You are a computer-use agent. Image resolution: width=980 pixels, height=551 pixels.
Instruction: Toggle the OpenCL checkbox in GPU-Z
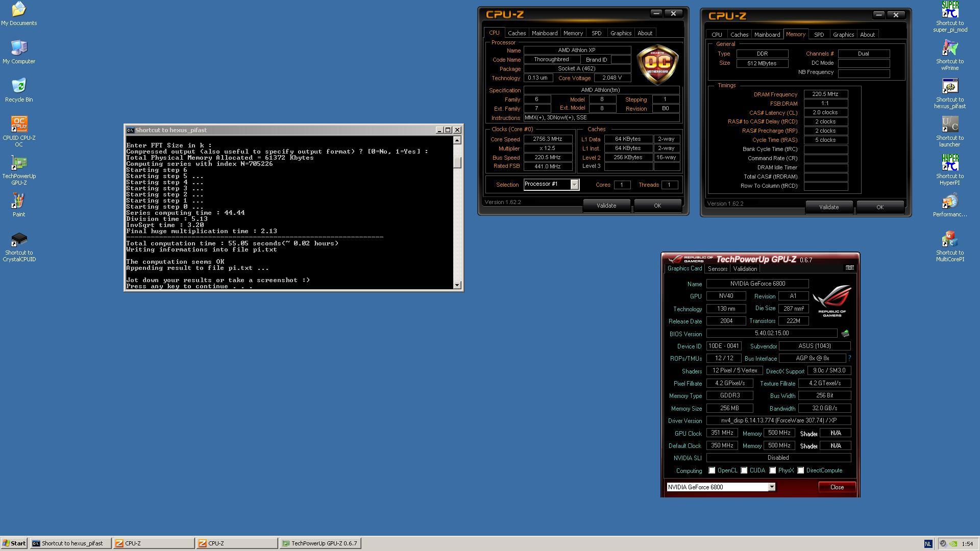(x=712, y=470)
